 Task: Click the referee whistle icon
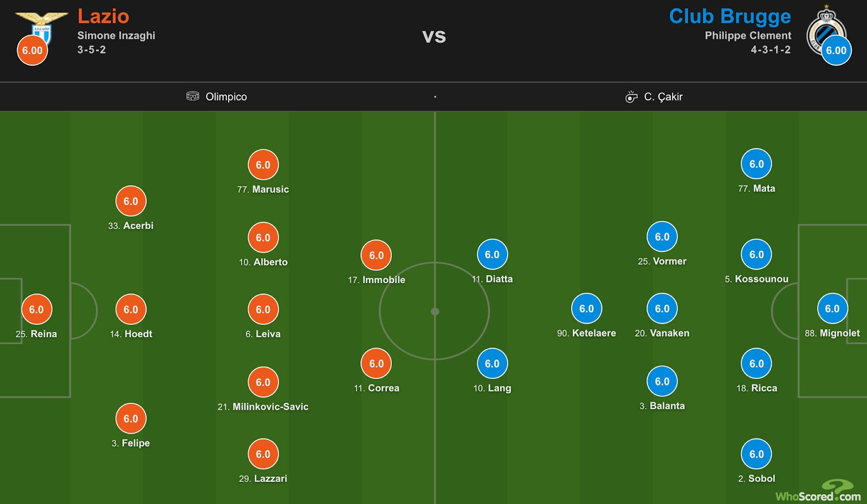click(631, 96)
